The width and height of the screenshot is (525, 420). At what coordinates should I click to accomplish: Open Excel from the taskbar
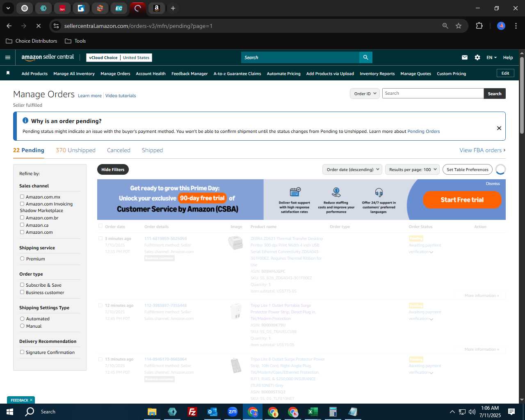(x=313, y=412)
